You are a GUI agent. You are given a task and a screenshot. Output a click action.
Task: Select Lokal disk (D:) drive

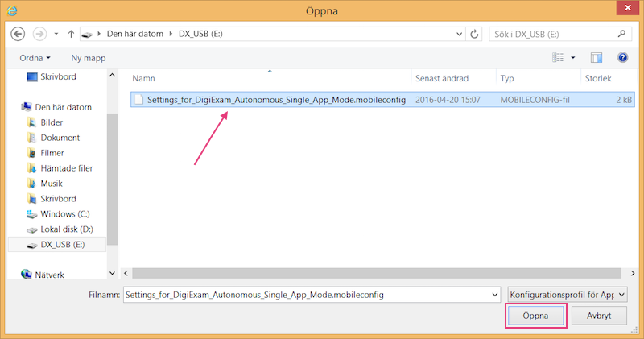tap(67, 229)
